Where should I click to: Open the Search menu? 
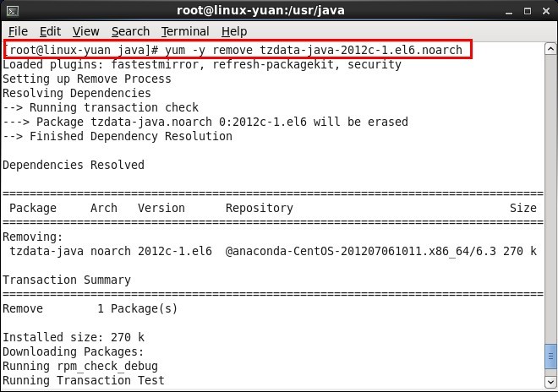tap(130, 31)
